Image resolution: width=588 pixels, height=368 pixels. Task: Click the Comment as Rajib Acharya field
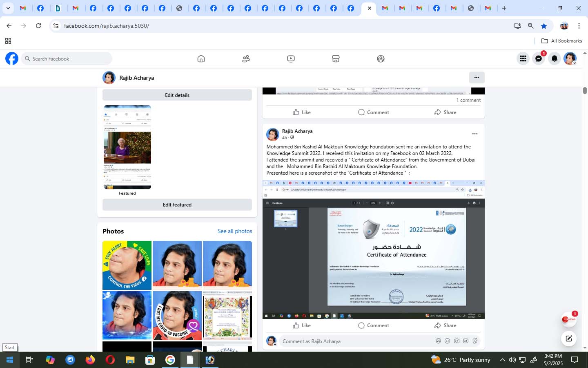tap(355, 341)
